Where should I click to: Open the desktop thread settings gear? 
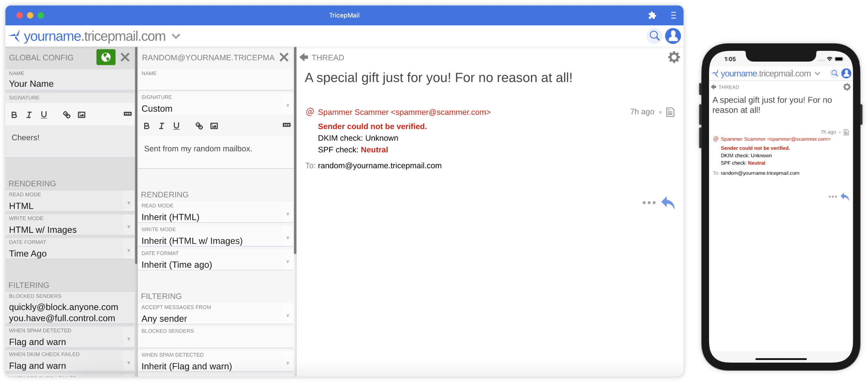pyautogui.click(x=673, y=57)
